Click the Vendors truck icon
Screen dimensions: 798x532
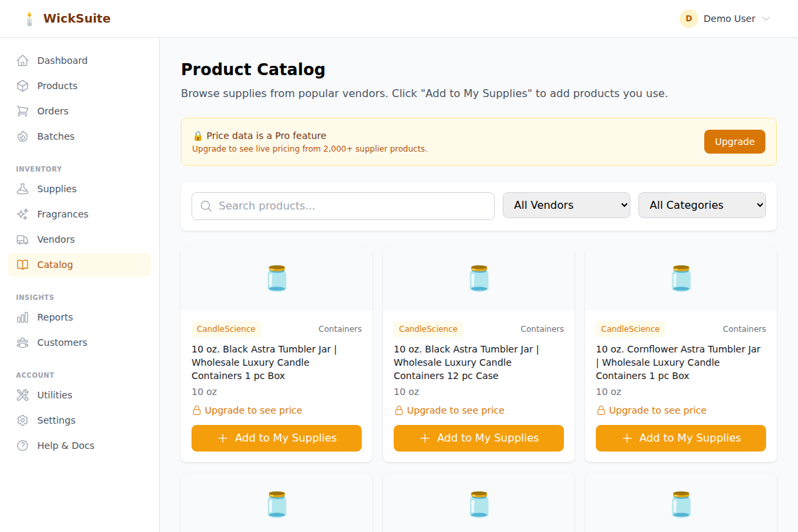pos(23,239)
